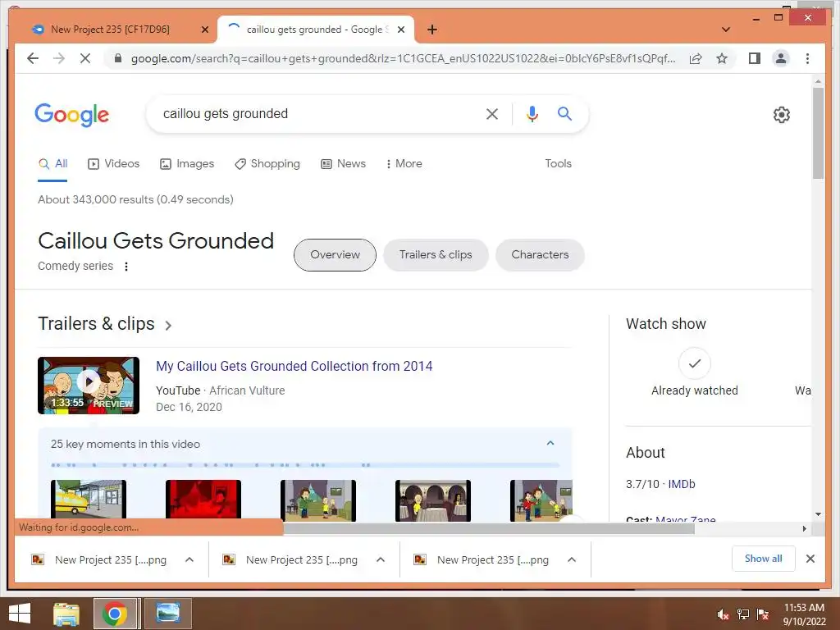Open the tab search dropdown arrow
840x630 pixels.
(726, 30)
